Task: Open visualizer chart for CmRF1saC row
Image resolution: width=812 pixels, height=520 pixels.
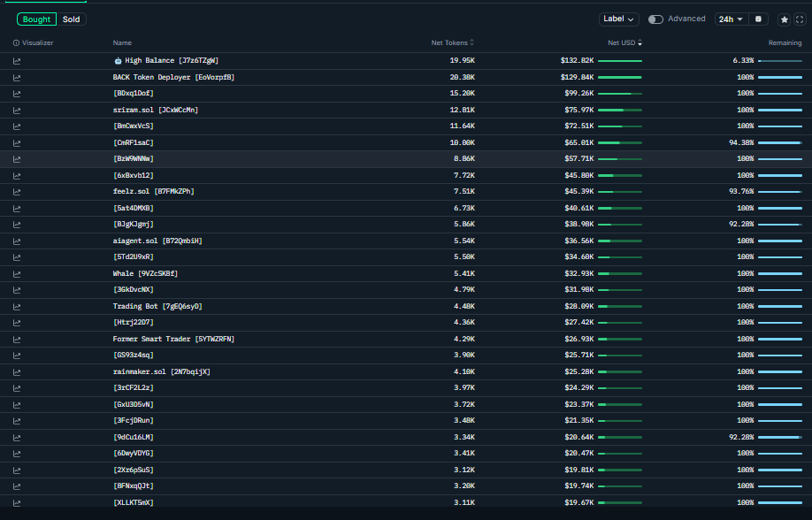Action: click(17, 143)
